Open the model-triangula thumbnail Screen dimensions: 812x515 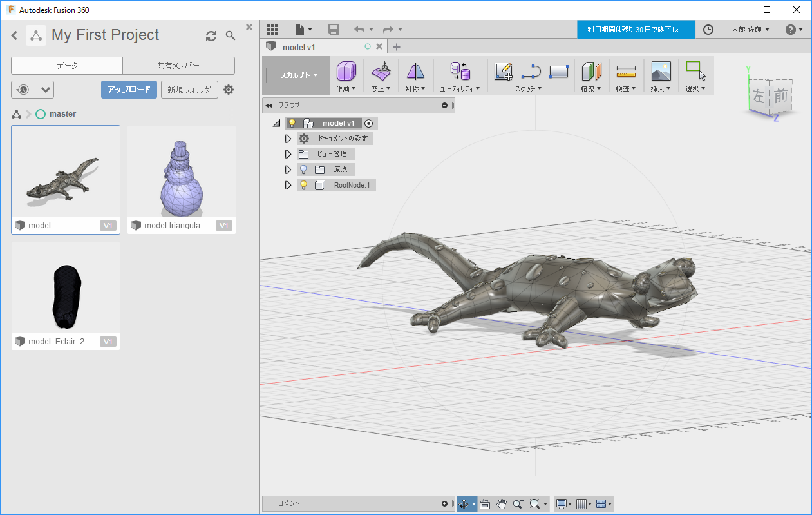[x=181, y=178]
